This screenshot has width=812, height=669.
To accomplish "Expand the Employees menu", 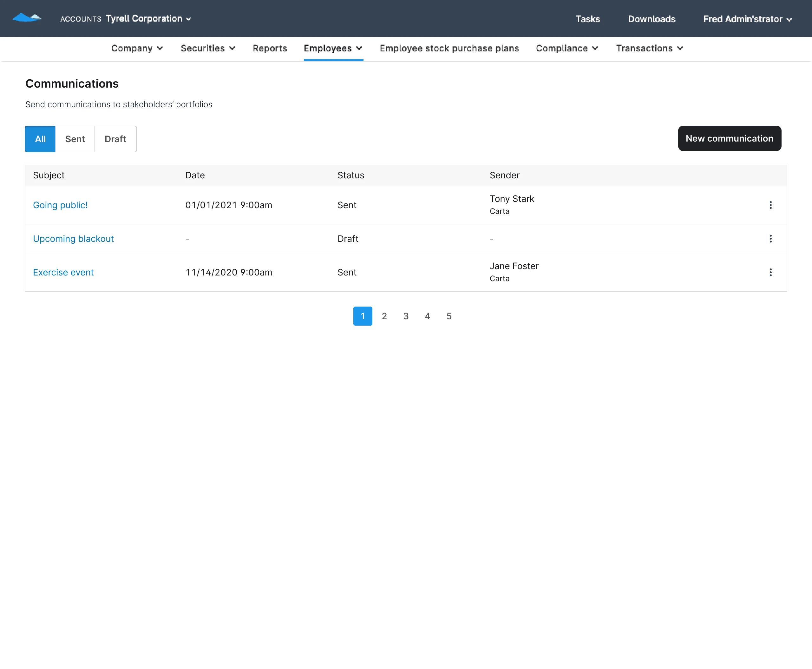I will pos(333,48).
